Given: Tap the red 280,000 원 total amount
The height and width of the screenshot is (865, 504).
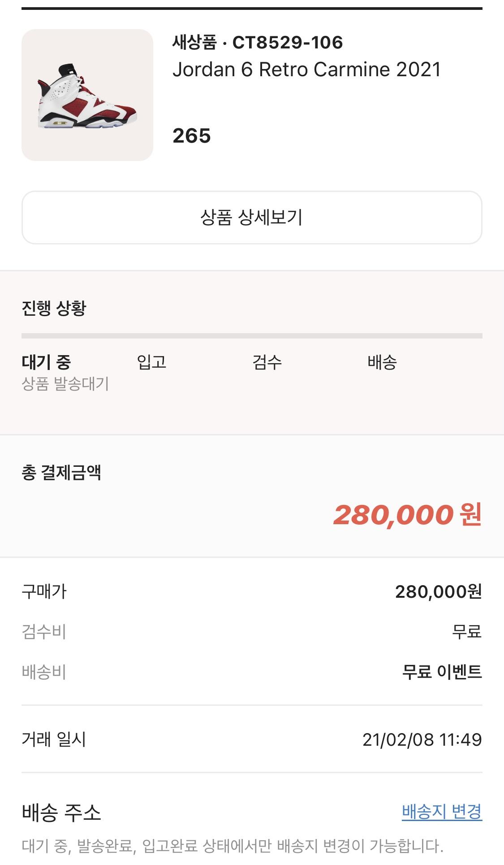Looking at the screenshot, I should coord(408,514).
